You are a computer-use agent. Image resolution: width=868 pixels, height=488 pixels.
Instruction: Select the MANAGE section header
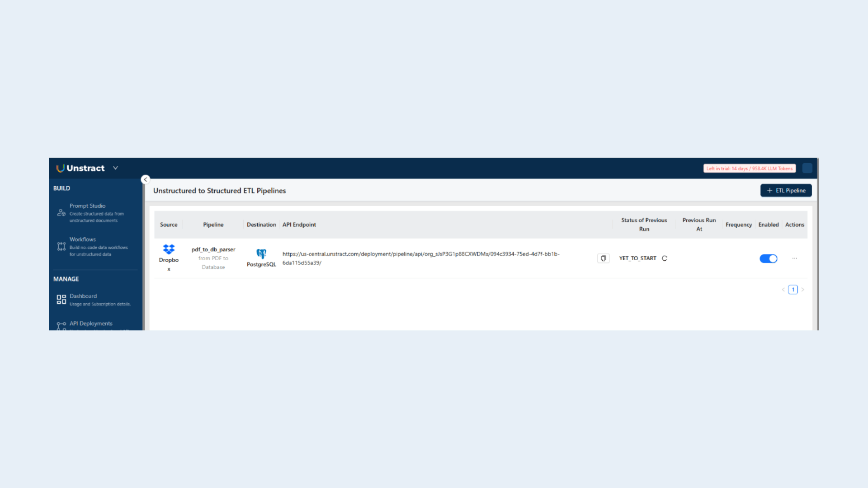[x=66, y=279]
